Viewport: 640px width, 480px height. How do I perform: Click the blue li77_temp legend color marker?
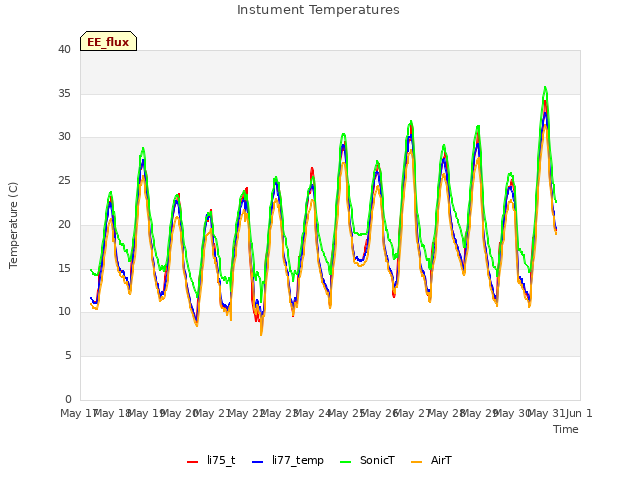(258, 462)
